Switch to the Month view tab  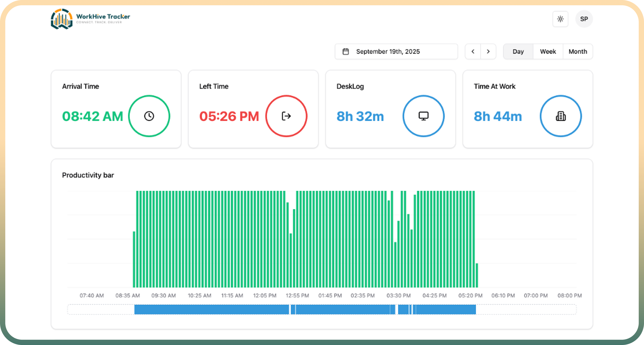point(578,51)
